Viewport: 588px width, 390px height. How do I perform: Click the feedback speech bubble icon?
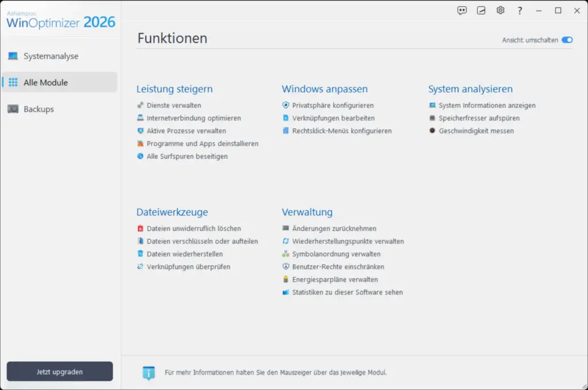(462, 10)
